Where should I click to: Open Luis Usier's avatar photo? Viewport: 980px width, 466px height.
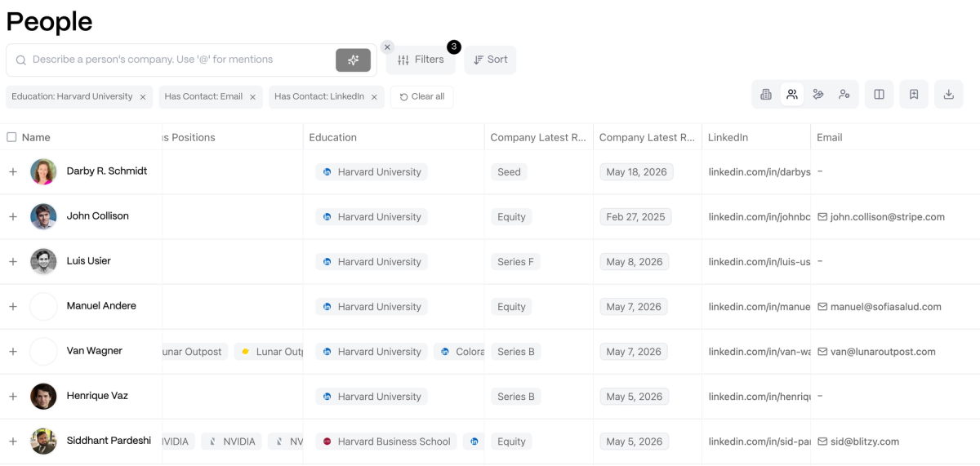tap(43, 261)
